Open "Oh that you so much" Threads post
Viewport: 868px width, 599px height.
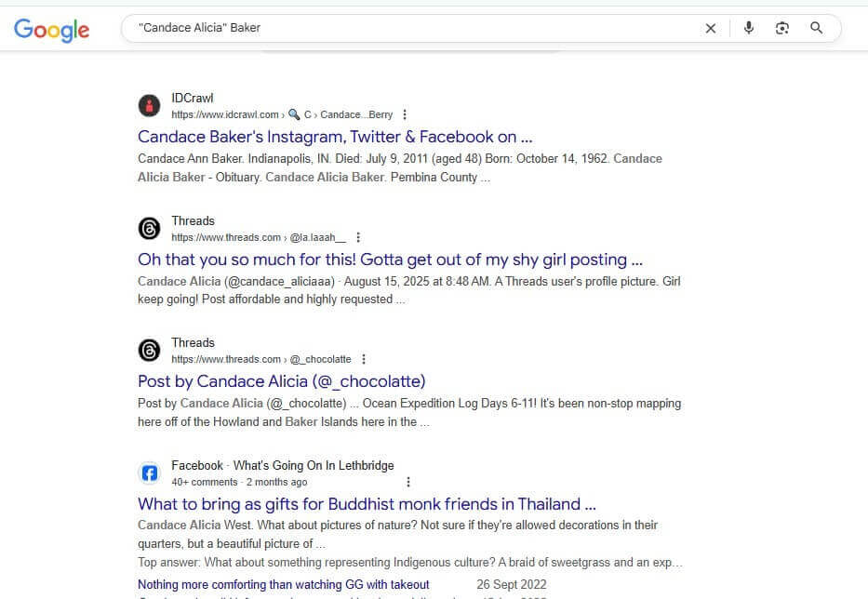click(x=390, y=260)
